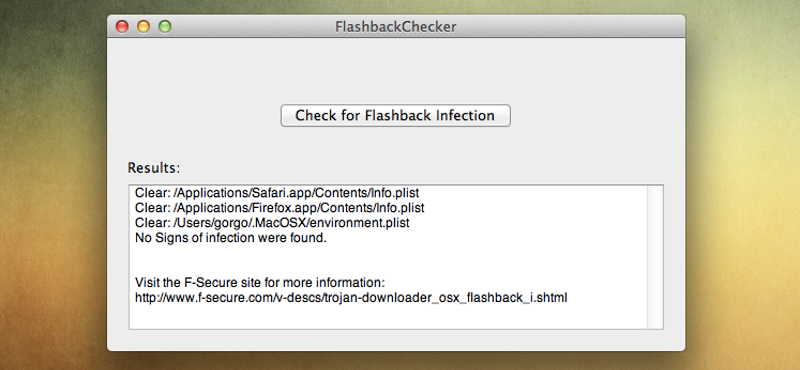This screenshot has height=370, width=800.
Task: Click the FlashbackChecker window title
Action: [395, 27]
